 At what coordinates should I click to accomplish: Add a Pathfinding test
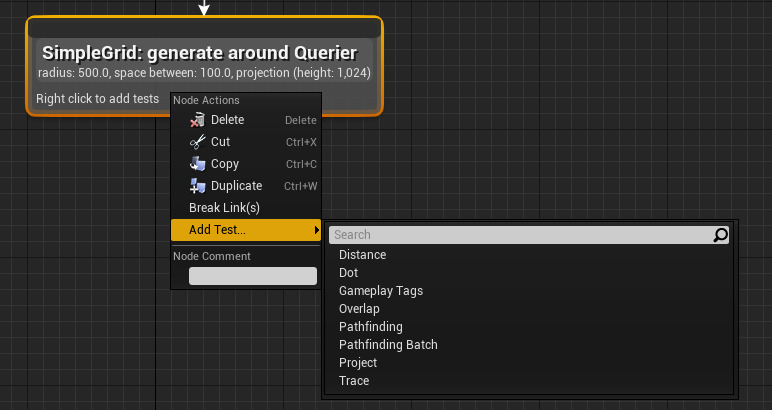coord(529,327)
